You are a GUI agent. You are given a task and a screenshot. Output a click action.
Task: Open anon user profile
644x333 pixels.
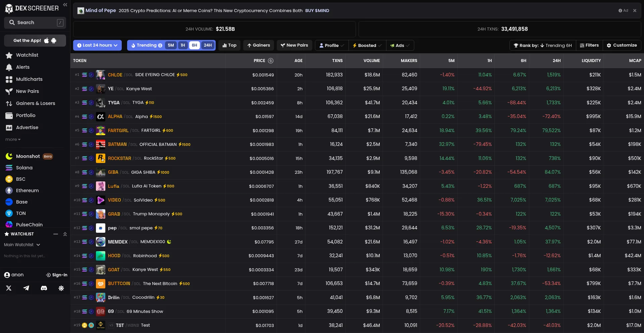pos(14,275)
